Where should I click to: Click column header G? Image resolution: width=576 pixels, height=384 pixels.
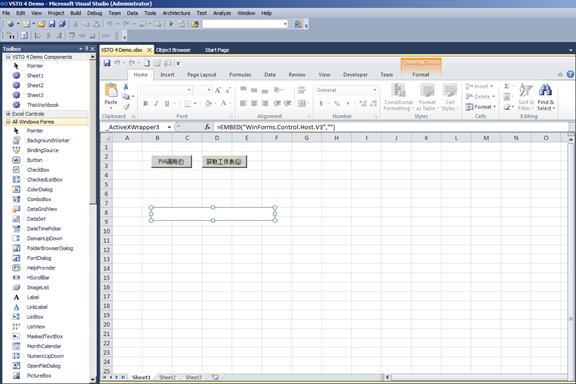[x=306, y=138]
